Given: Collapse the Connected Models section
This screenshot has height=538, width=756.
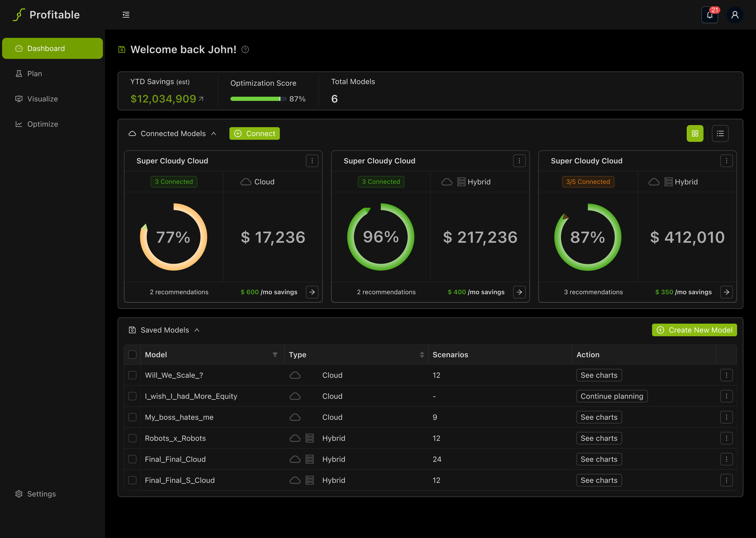Looking at the screenshot, I should click(214, 133).
